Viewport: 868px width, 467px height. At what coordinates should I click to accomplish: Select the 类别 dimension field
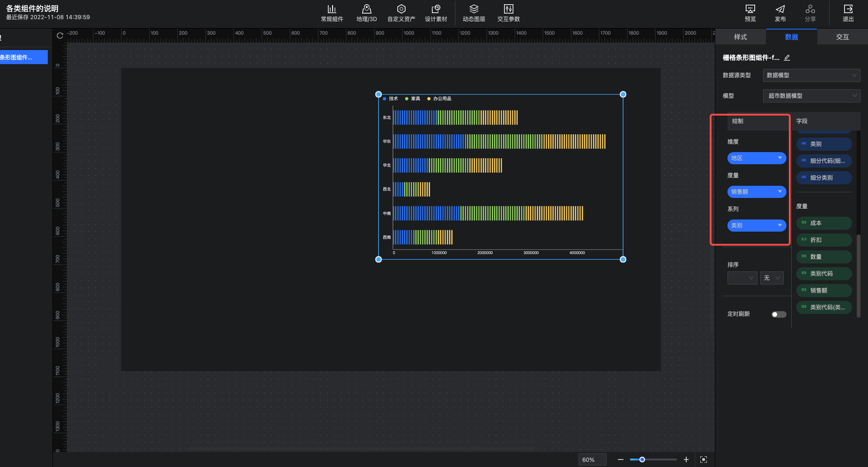824,144
